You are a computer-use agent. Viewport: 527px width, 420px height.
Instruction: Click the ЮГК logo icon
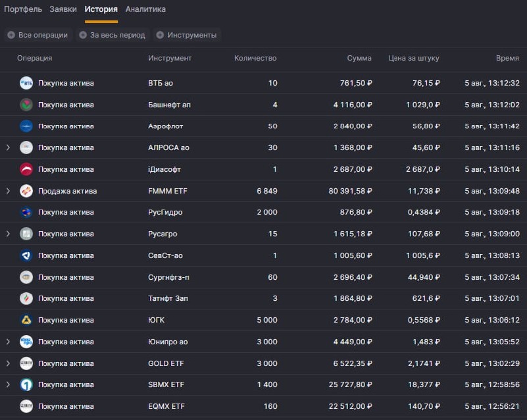(26, 320)
